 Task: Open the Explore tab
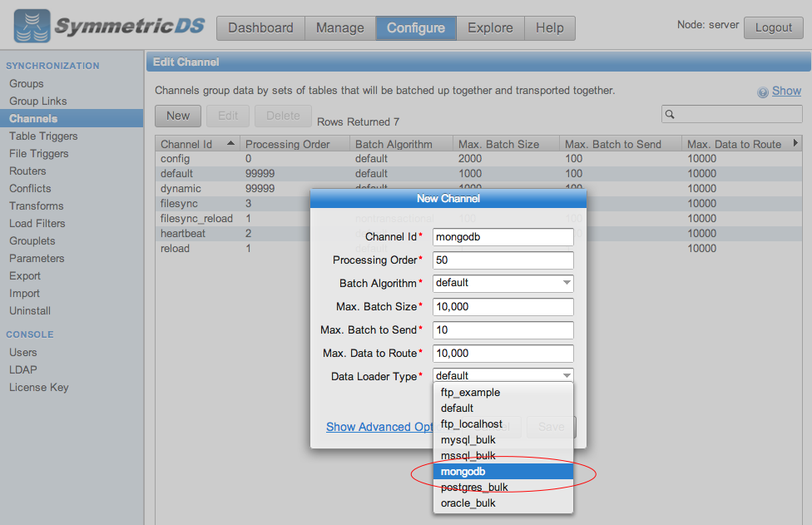(x=490, y=27)
